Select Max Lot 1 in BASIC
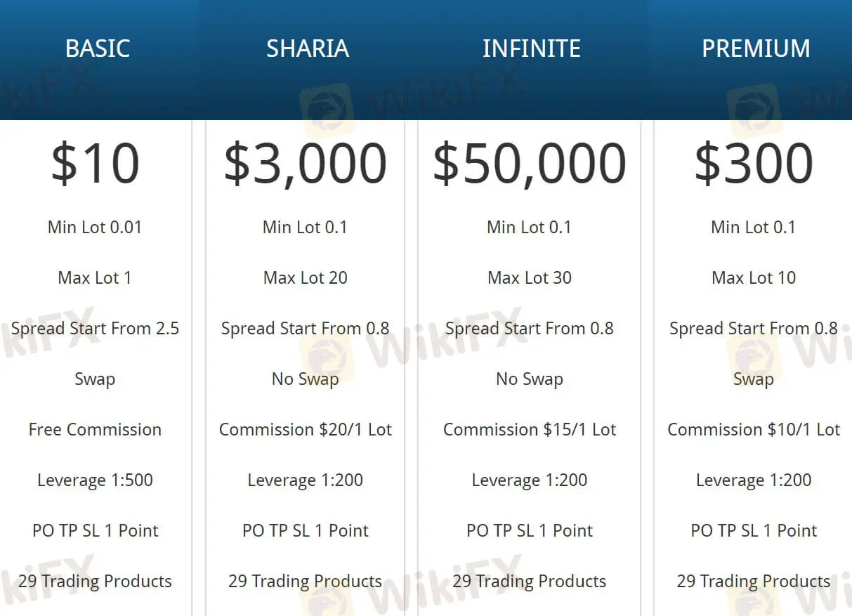Viewport: 852px width, 616px height. tap(95, 278)
